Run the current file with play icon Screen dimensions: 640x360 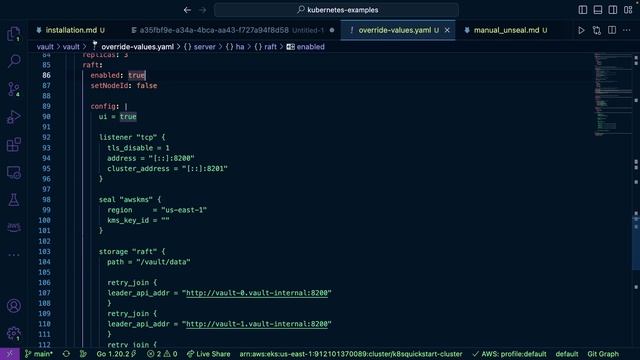pyautogui.click(x=581, y=30)
